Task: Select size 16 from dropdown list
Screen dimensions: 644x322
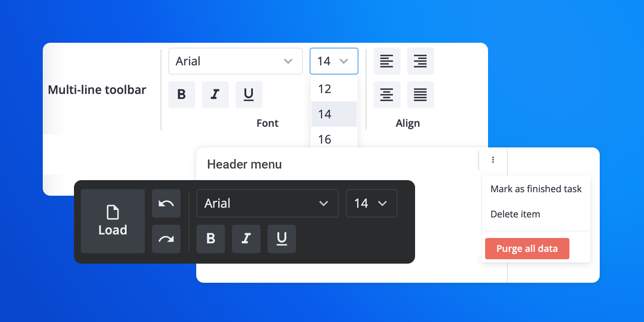Action: pos(334,137)
